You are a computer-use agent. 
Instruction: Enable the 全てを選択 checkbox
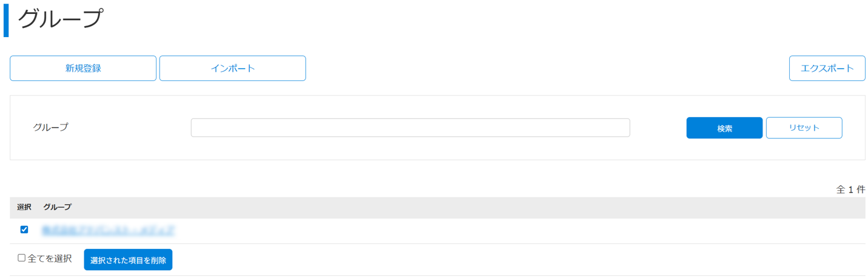[x=22, y=258]
